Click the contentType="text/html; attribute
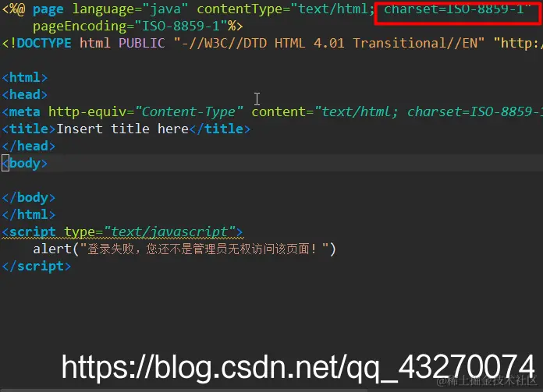The width and height of the screenshot is (543, 392). (286, 9)
